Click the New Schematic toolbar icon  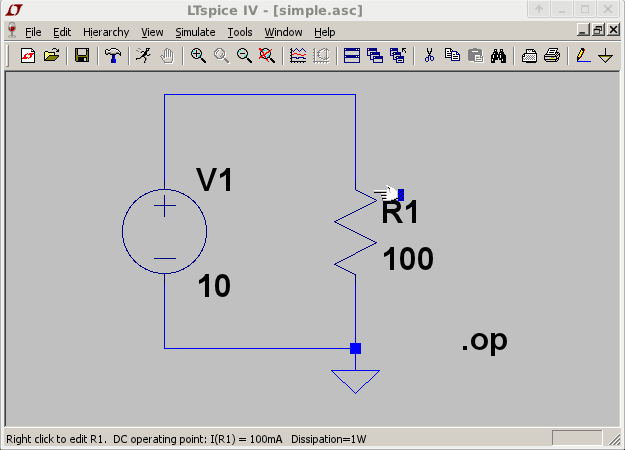click(x=28, y=55)
